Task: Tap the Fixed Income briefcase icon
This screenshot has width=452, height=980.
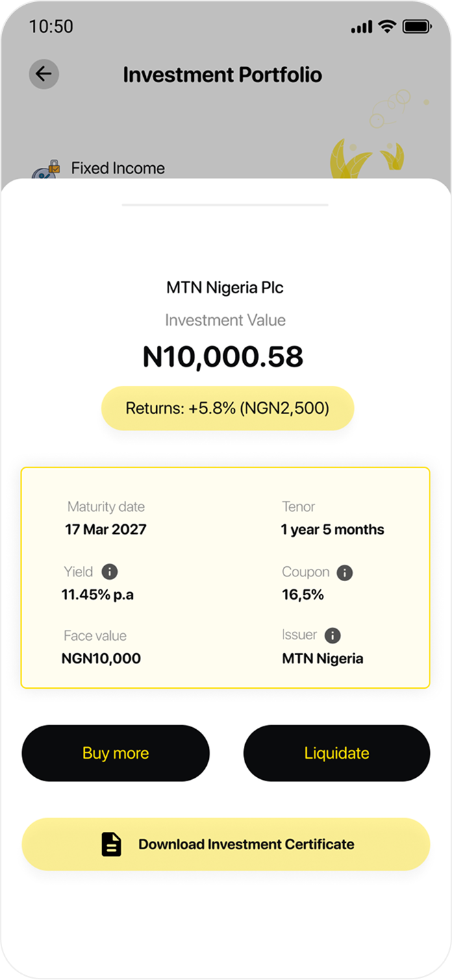Action: [x=45, y=167]
